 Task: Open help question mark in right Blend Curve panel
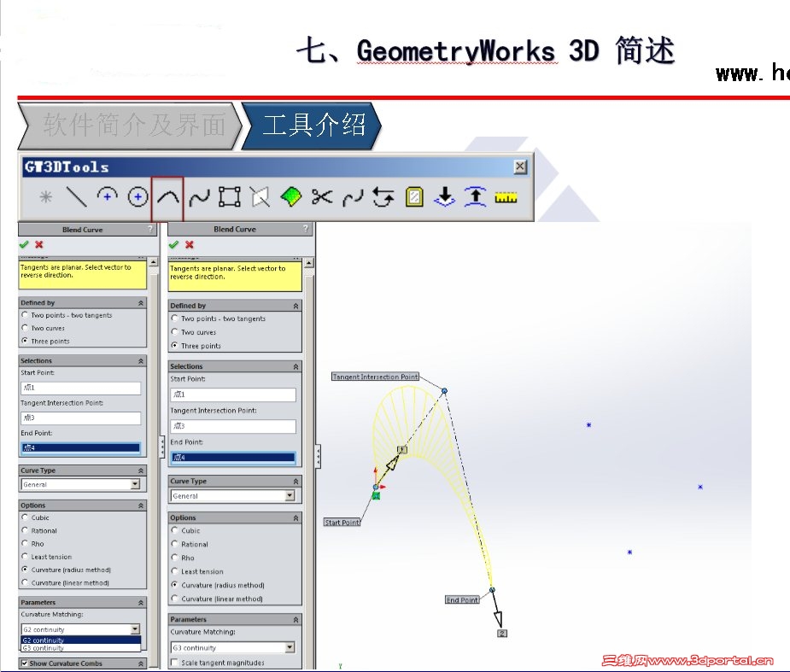point(305,229)
